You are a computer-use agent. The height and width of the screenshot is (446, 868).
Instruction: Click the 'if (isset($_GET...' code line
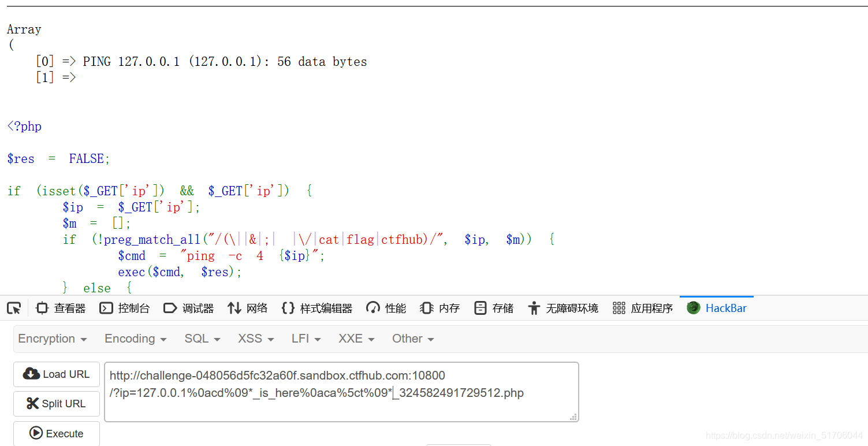click(160, 191)
